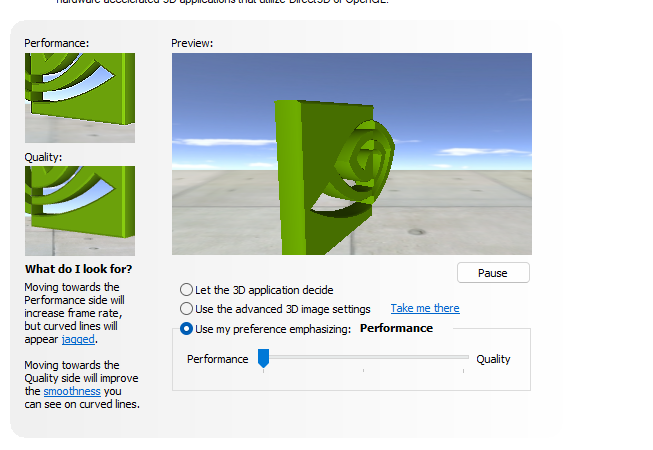Click the Performance sample thumbnail
Viewport: 653px width, 450px height.
[x=80, y=98]
